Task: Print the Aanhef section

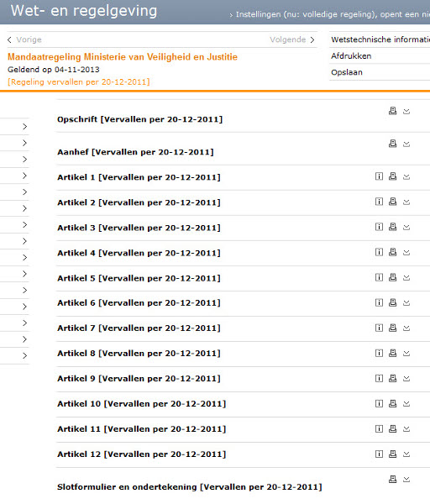Action: [x=392, y=144]
